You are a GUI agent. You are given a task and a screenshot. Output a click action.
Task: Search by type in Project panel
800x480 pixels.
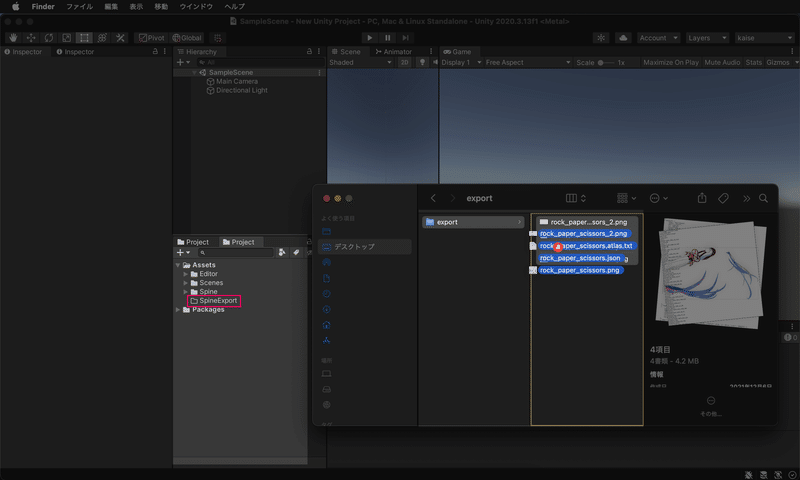(x=282, y=252)
